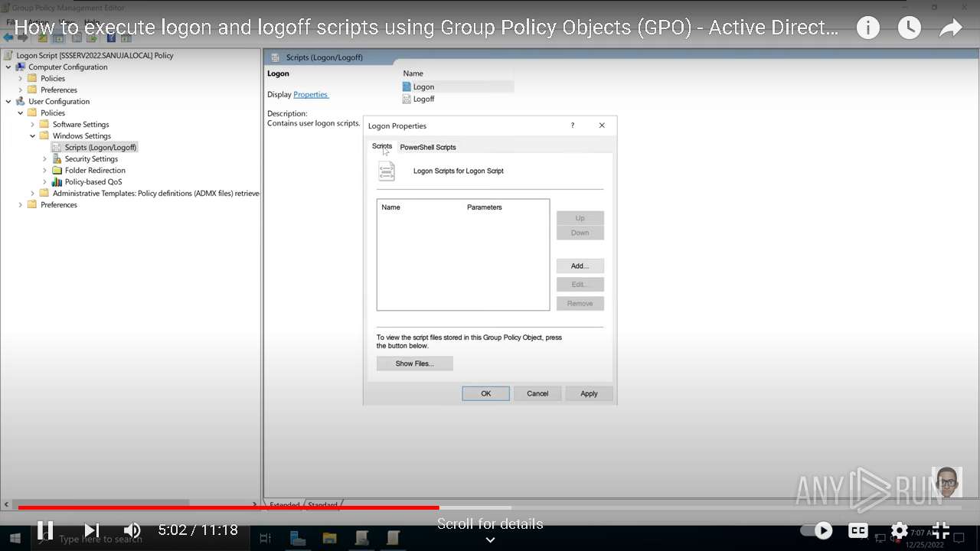Select the Logon Script policy root node icon
Screen dimensions: 980x551
pyautogui.click(x=8, y=55)
